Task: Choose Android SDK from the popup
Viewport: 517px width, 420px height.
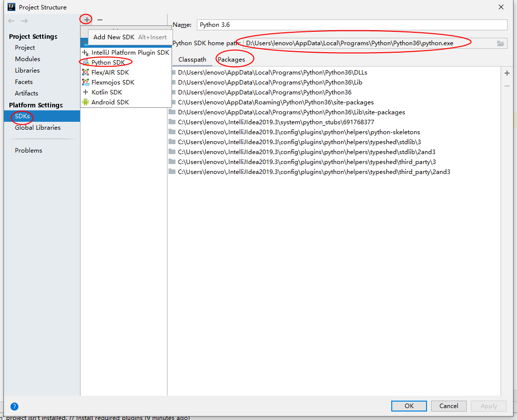Action: 110,102
